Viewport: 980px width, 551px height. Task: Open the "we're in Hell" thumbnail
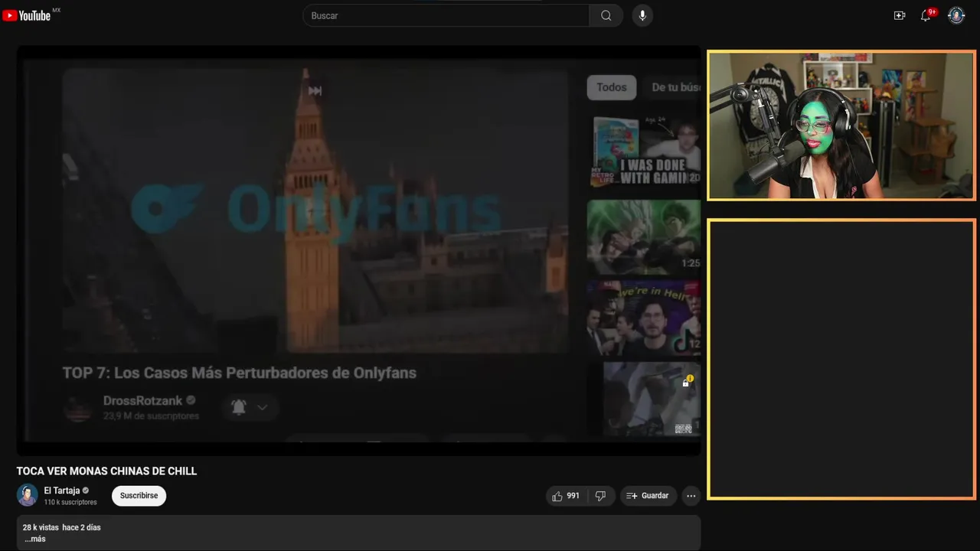[644, 318]
